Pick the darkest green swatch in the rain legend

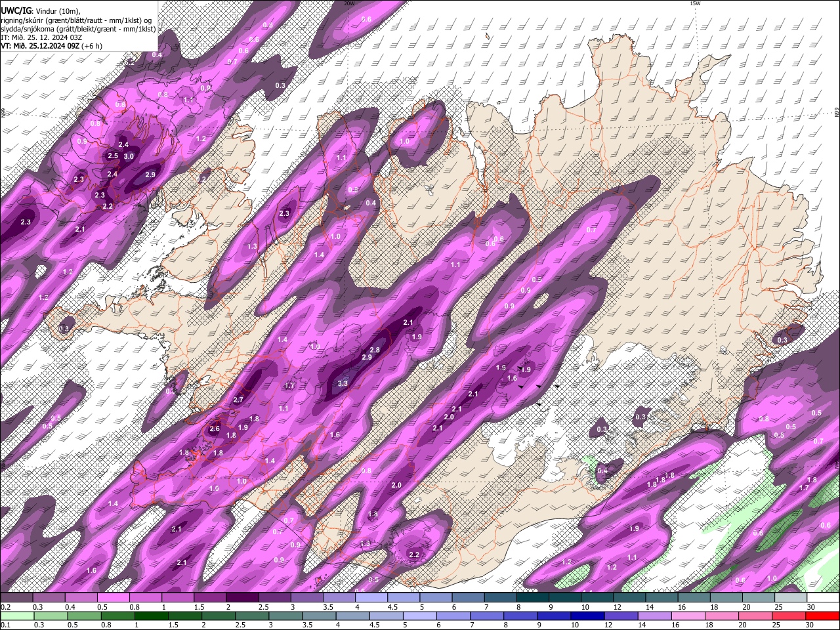point(151,616)
